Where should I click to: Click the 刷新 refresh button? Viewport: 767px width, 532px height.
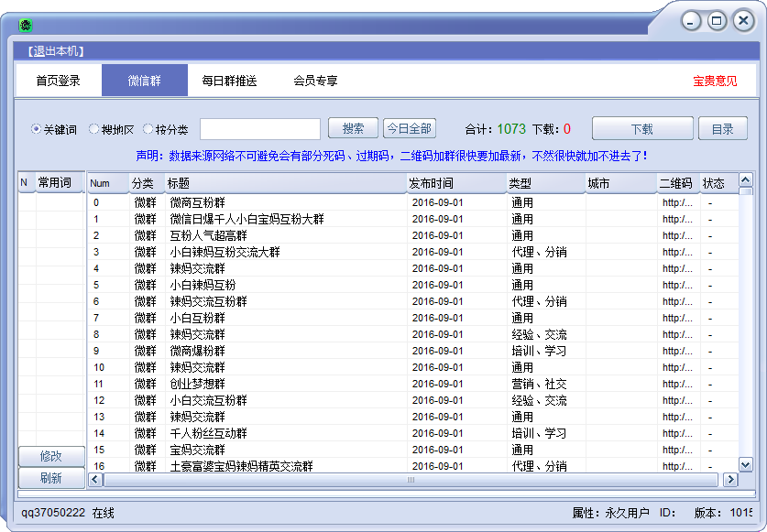pyautogui.click(x=51, y=478)
